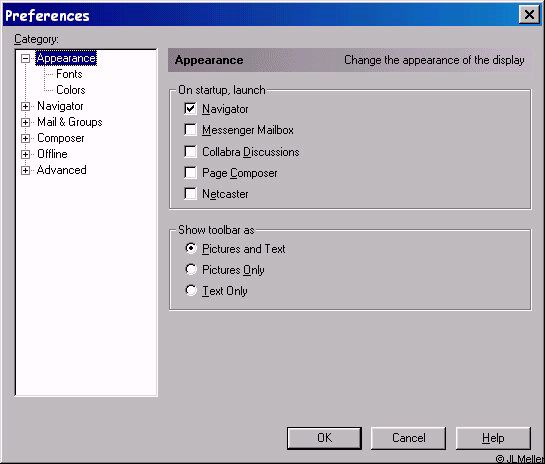This screenshot has height=464, width=545.
Task: Check the Page Composer checkbox
Action: tap(190, 173)
